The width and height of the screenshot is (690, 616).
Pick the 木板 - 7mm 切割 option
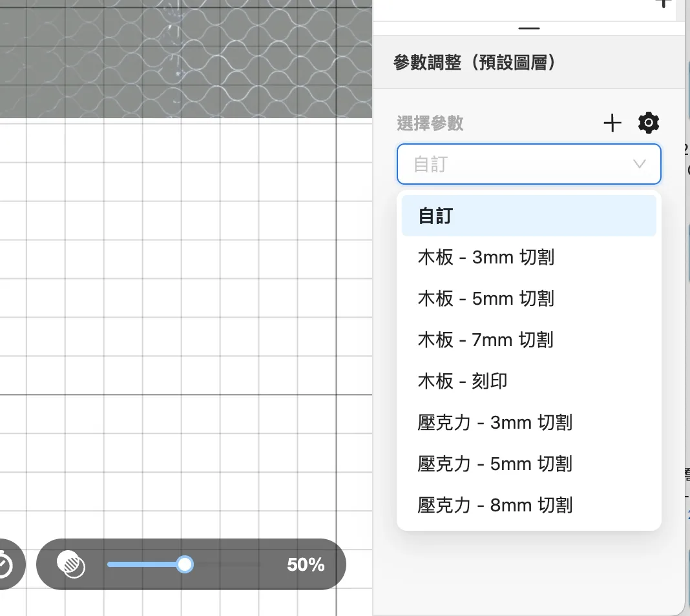coord(486,340)
